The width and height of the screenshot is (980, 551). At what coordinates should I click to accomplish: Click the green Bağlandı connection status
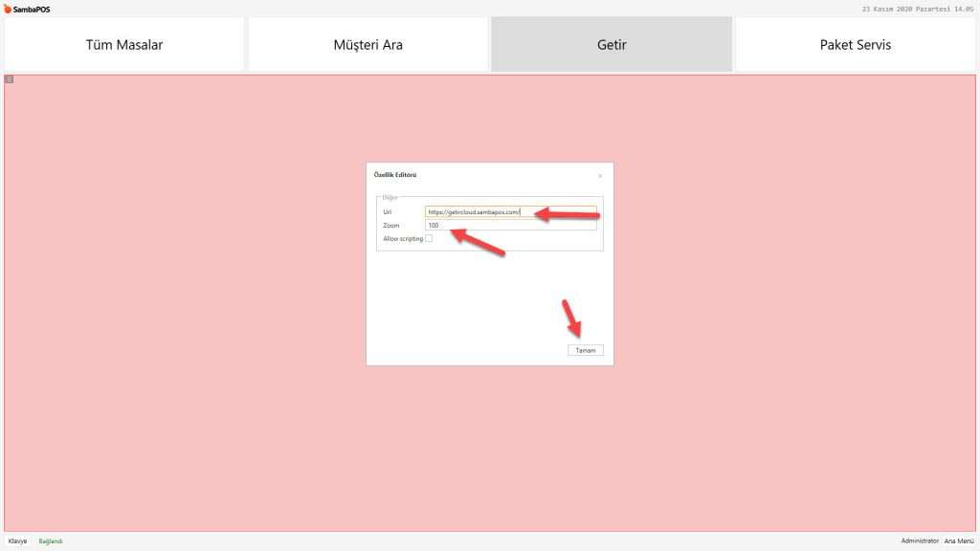(51, 541)
